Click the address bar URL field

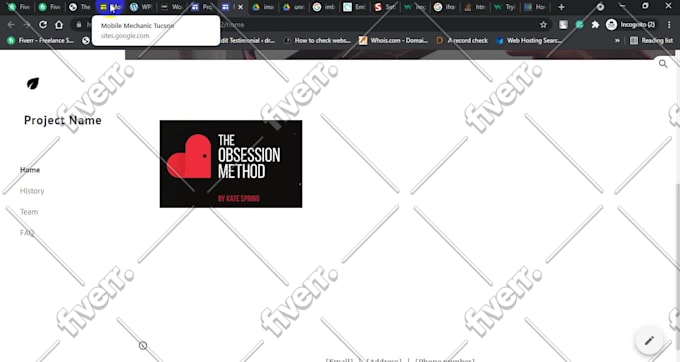coord(312,25)
